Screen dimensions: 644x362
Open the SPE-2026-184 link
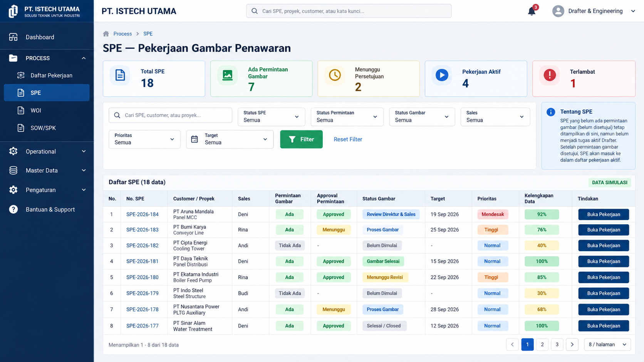[x=143, y=214]
